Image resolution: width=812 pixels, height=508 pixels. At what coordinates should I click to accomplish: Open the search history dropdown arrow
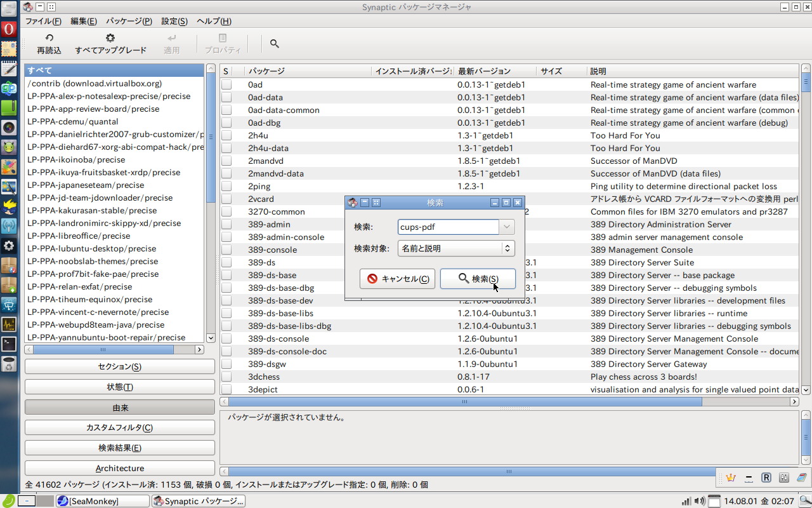(x=507, y=227)
